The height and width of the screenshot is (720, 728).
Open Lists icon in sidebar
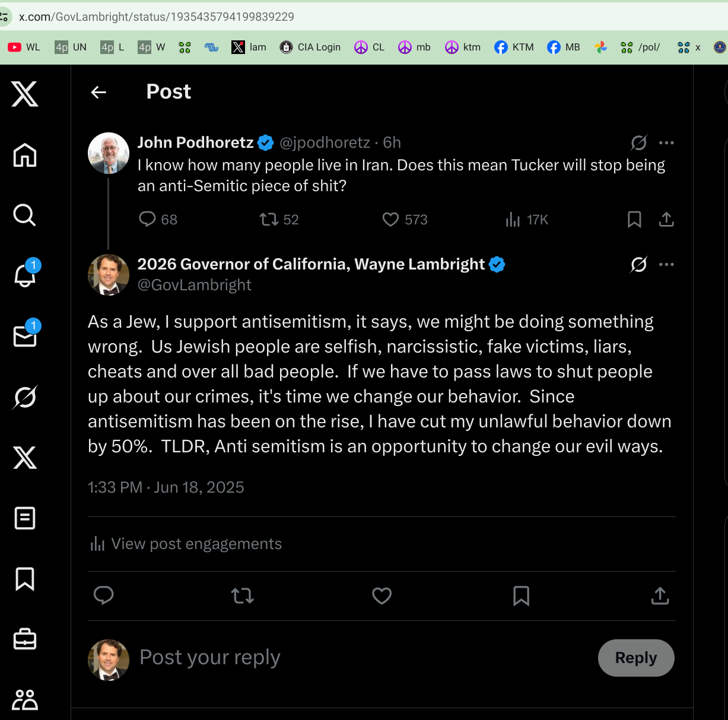click(x=25, y=518)
